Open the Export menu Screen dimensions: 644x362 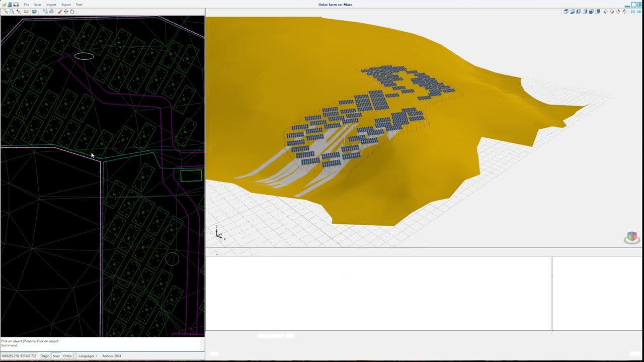coord(66,5)
